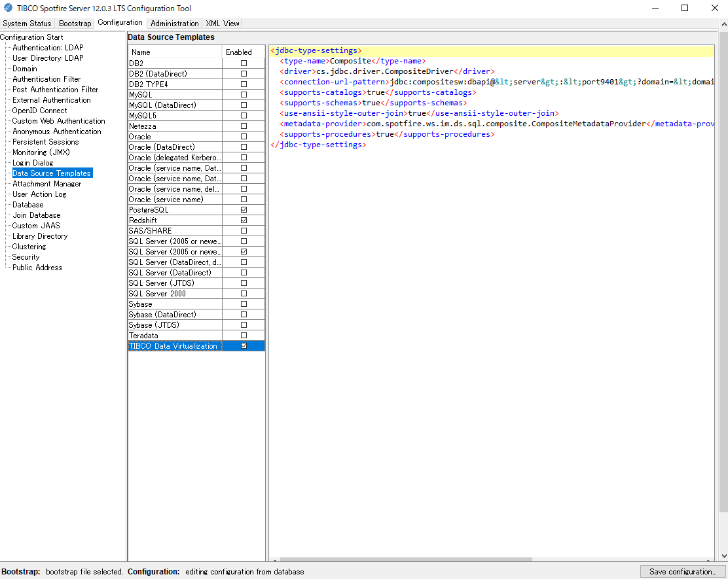Select the DB2 TYPE4 template row
The height and width of the screenshot is (579, 728).
click(x=196, y=84)
